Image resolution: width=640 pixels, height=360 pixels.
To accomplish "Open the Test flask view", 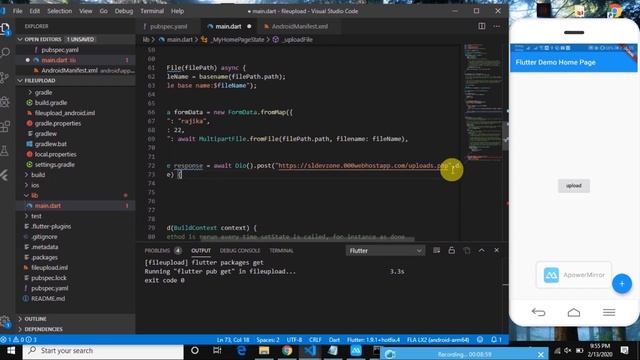I will 5,151.
